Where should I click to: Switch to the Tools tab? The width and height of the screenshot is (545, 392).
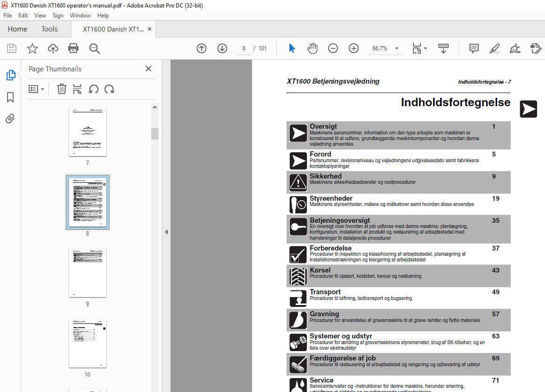point(49,29)
